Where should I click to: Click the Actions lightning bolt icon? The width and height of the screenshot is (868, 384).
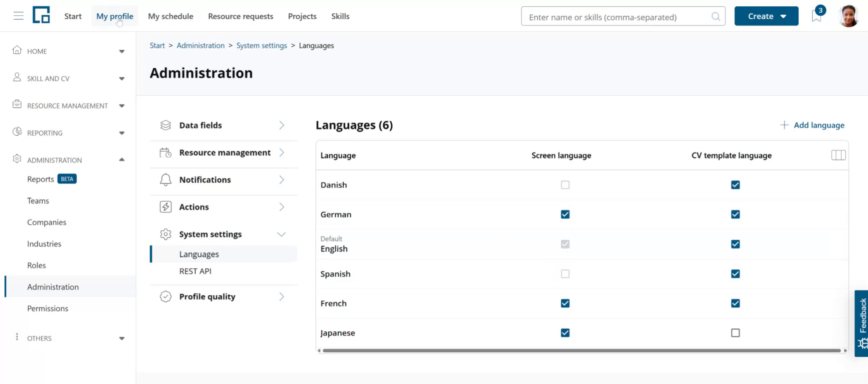pyautogui.click(x=165, y=207)
